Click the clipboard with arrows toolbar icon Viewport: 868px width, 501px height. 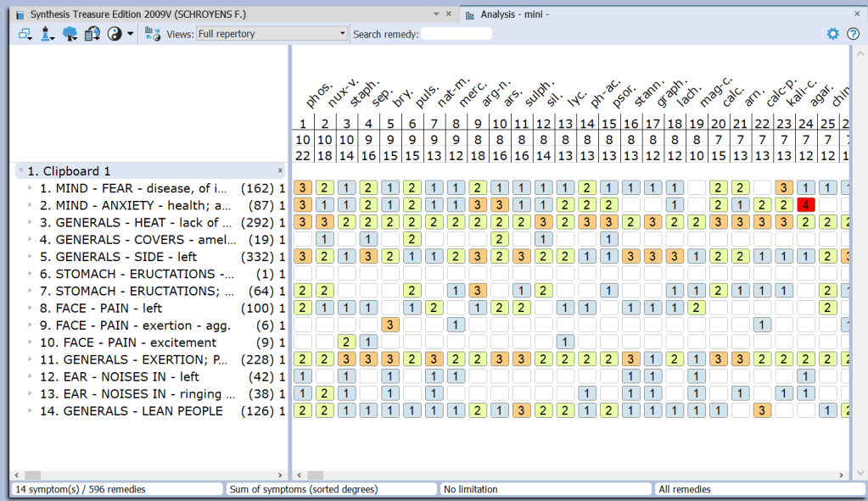(x=92, y=34)
